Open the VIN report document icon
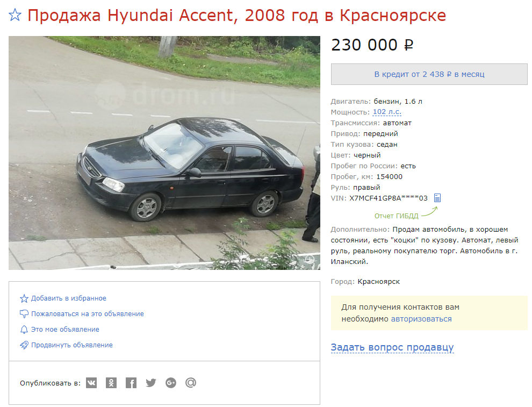Viewport: 532px width, 407px height. click(437, 198)
